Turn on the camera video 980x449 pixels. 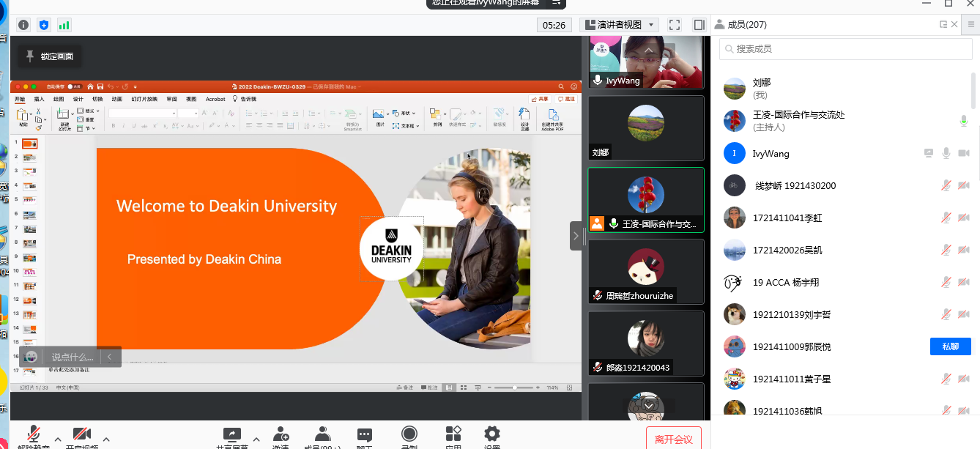click(x=82, y=436)
